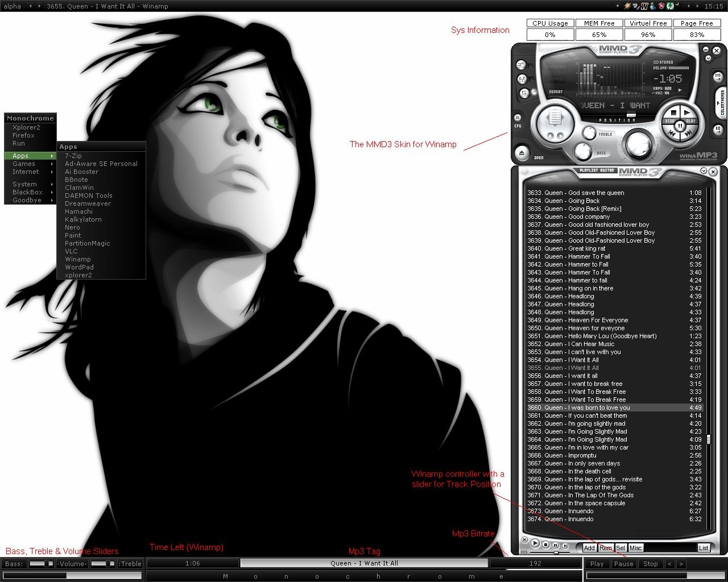Image resolution: width=728 pixels, height=582 pixels.
Task: Expand System submenu in Monochrome menu
Action: point(30,184)
